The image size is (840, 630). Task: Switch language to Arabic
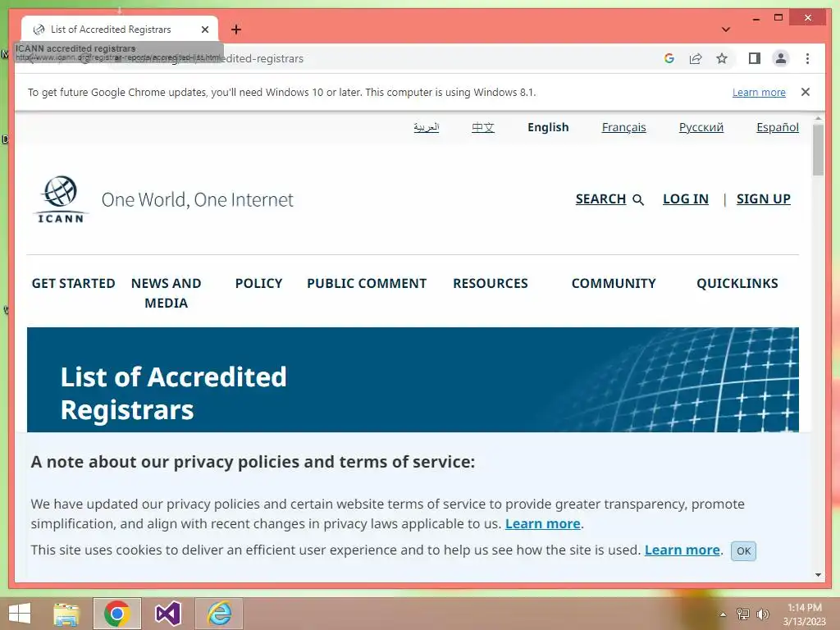click(427, 127)
